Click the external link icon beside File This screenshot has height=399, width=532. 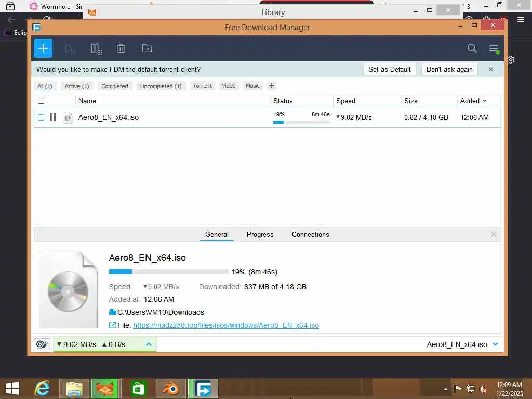(112, 325)
